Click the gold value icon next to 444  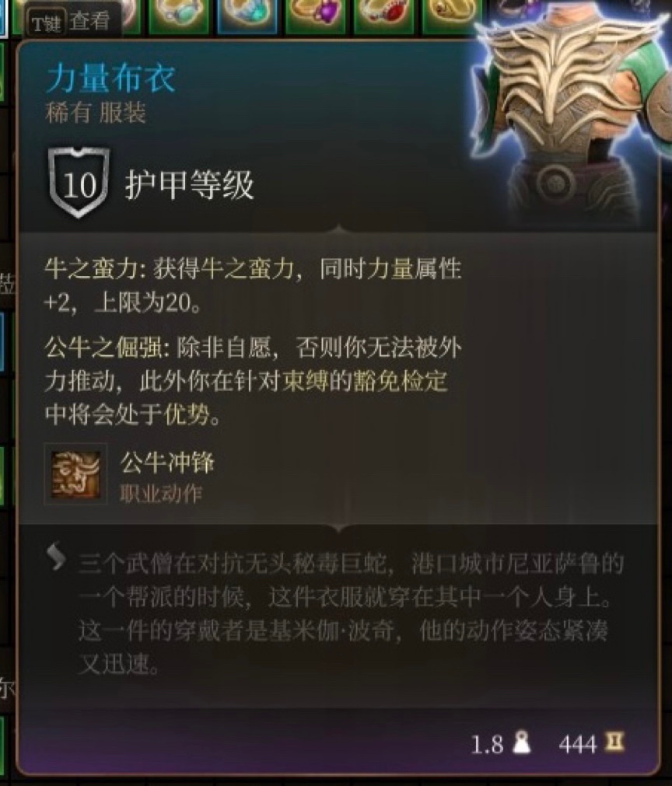[613, 742]
